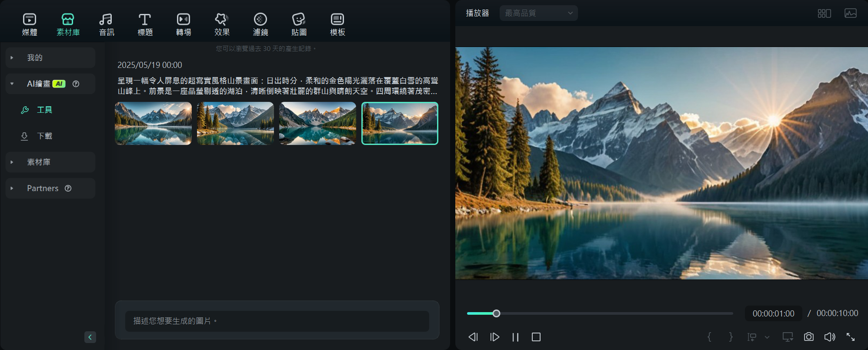This screenshot has height=350, width=868.
Task: Set mark in point with the { icon
Action: [709, 337]
